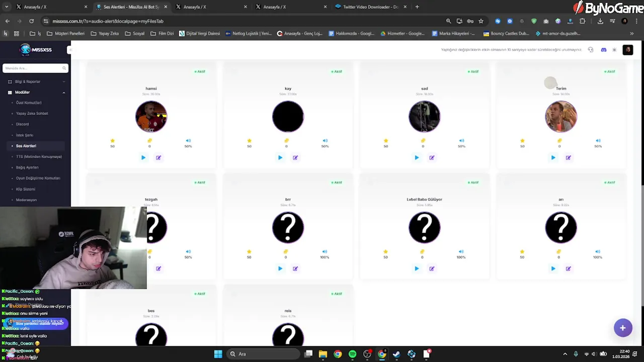This screenshot has height=362, width=644.
Task: Open the Film Dizi bookmarks folder
Action: [162, 34]
